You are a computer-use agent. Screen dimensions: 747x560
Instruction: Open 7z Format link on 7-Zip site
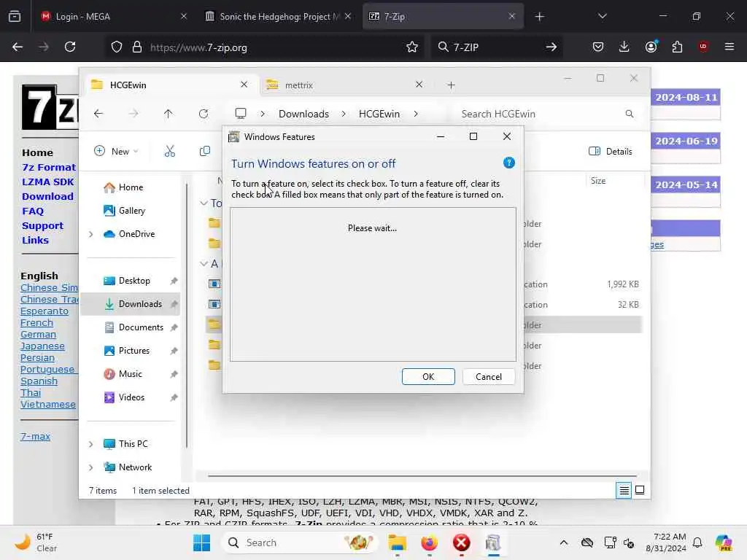tap(49, 167)
